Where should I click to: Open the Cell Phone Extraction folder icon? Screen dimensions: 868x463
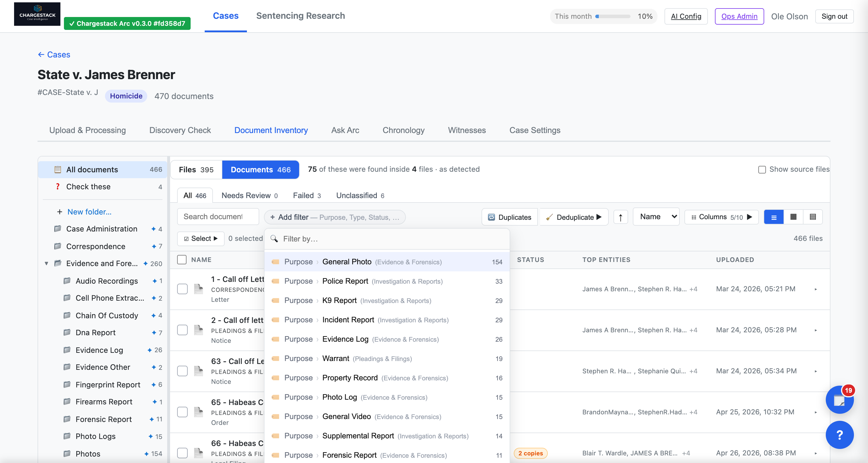click(67, 298)
